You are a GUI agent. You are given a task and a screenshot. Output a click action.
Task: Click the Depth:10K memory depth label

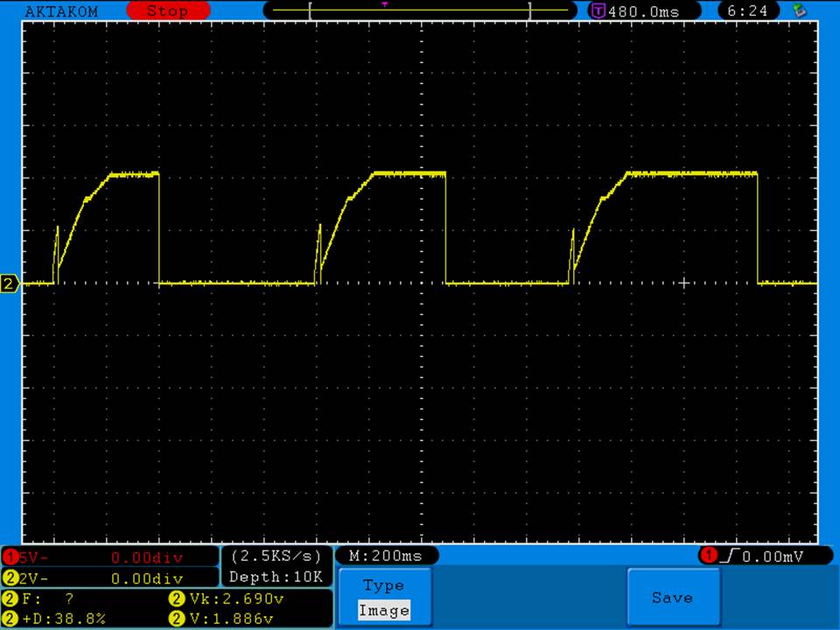276,577
